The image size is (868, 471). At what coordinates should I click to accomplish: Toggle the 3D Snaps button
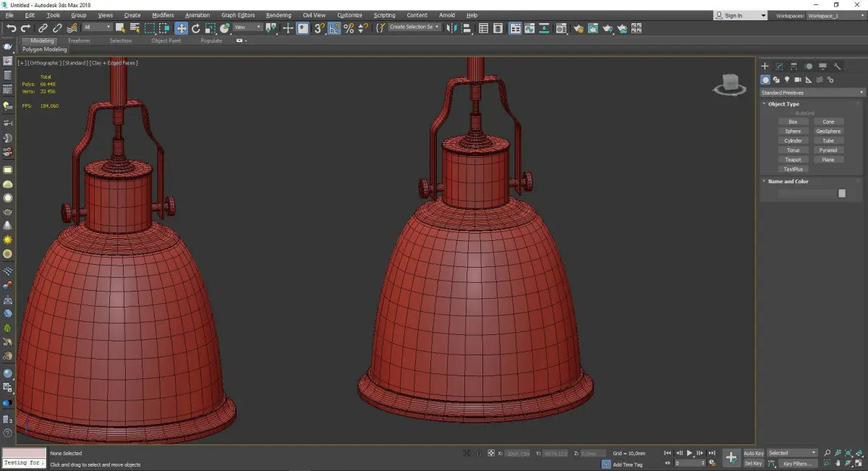(x=319, y=28)
